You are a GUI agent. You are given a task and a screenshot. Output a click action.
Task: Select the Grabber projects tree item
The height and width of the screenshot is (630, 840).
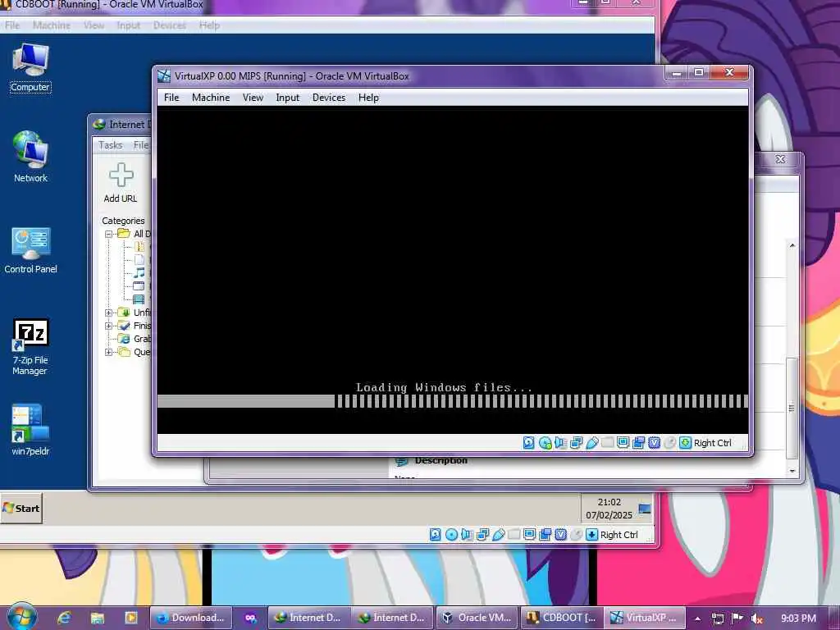tap(135, 339)
